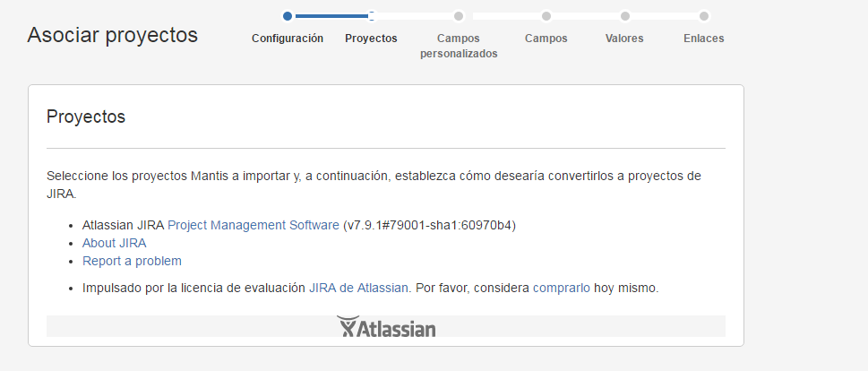The width and height of the screenshot is (868, 371).
Task: Select the Valores step marker dot
Action: point(625,16)
